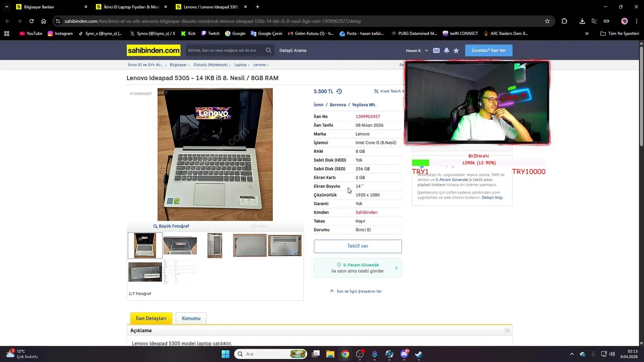Click listing number 1309902927

click(x=368, y=117)
